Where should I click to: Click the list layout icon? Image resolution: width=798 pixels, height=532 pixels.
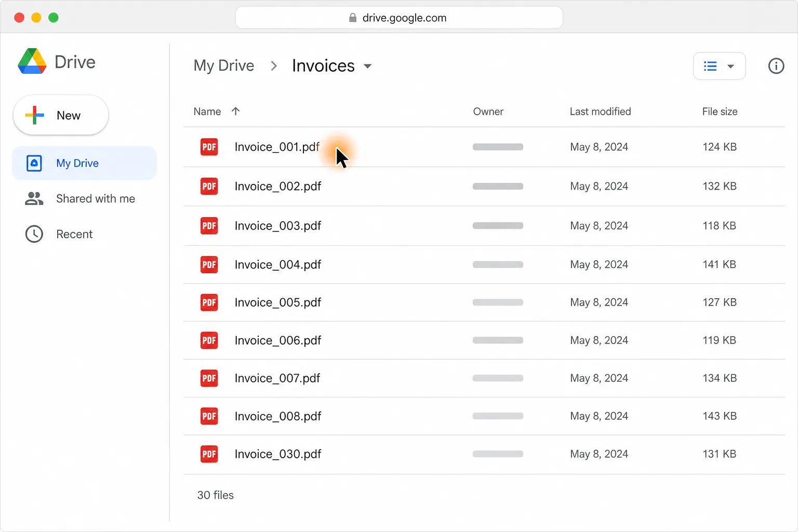tap(710, 66)
